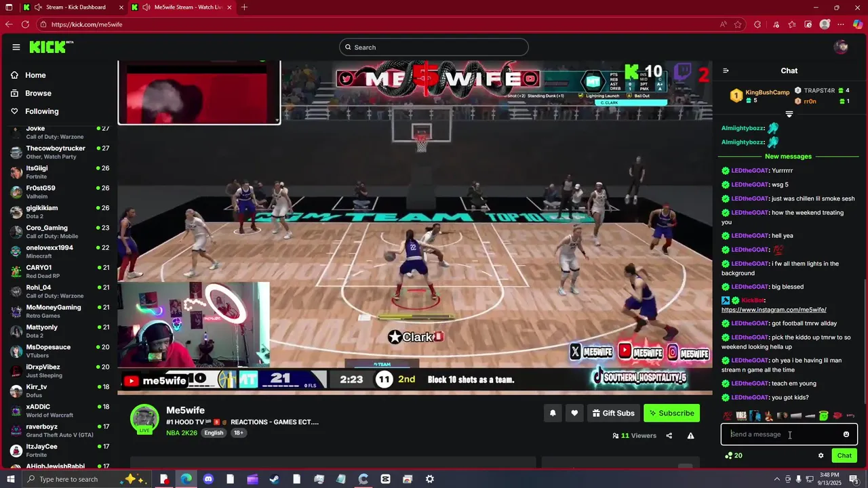Click the Gift Subs button
The width and height of the screenshot is (868, 488).
pos(613,413)
